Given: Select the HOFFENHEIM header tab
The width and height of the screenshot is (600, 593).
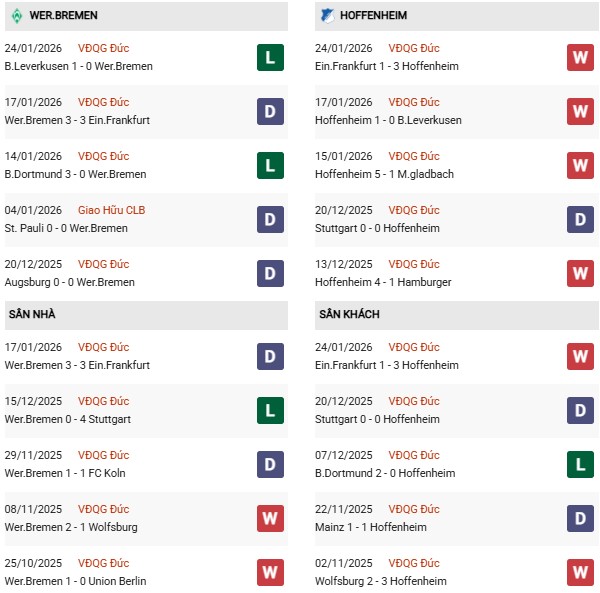Looking at the screenshot, I should [373, 16].
